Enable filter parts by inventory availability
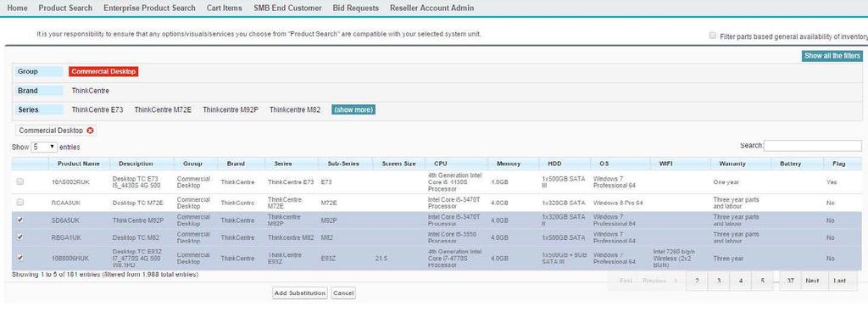This screenshot has width=868, height=323. coord(712,36)
